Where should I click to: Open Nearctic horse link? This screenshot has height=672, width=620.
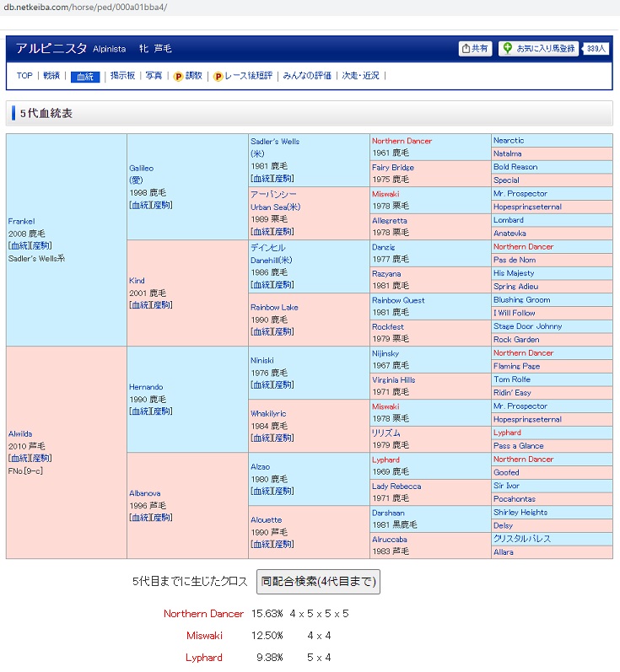(x=509, y=141)
